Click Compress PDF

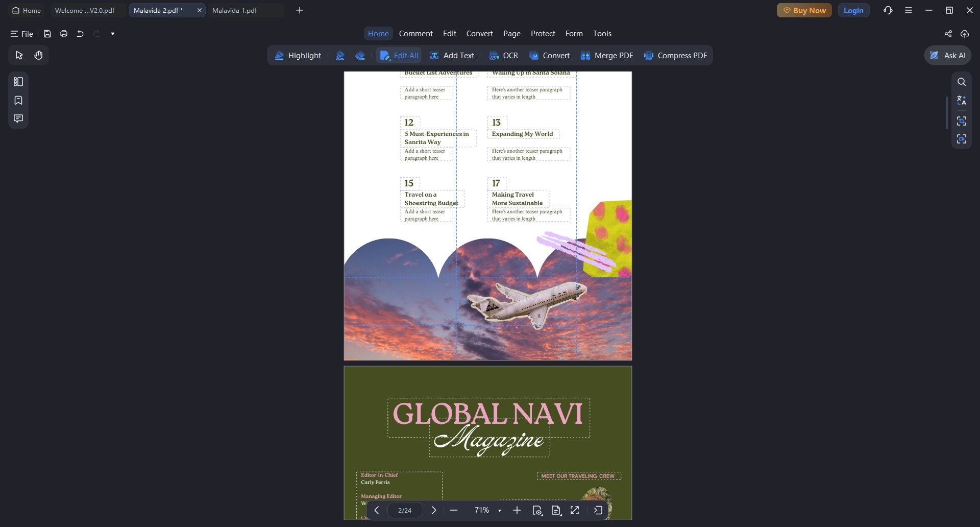(675, 55)
